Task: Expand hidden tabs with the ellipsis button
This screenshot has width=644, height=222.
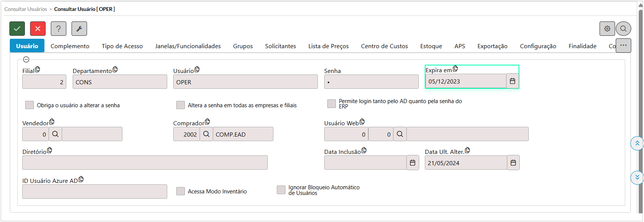Action: coord(623,46)
